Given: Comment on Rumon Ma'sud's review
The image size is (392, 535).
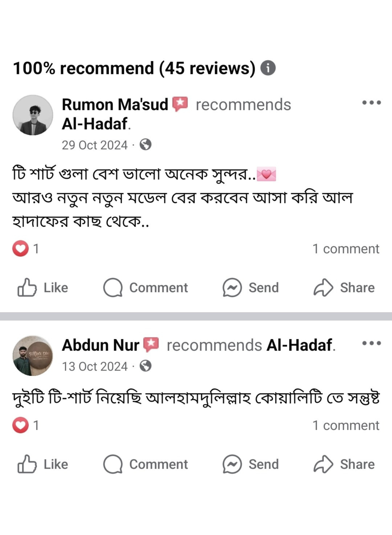Looking at the screenshot, I should [146, 288].
